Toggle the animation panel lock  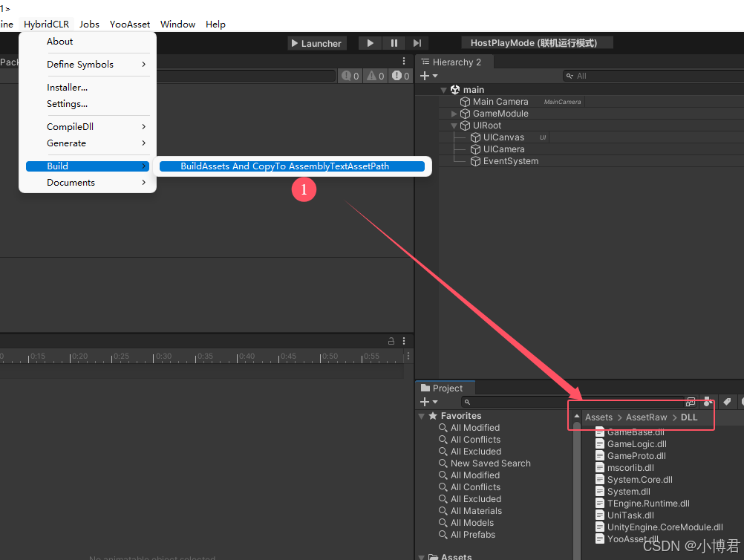pos(391,341)
